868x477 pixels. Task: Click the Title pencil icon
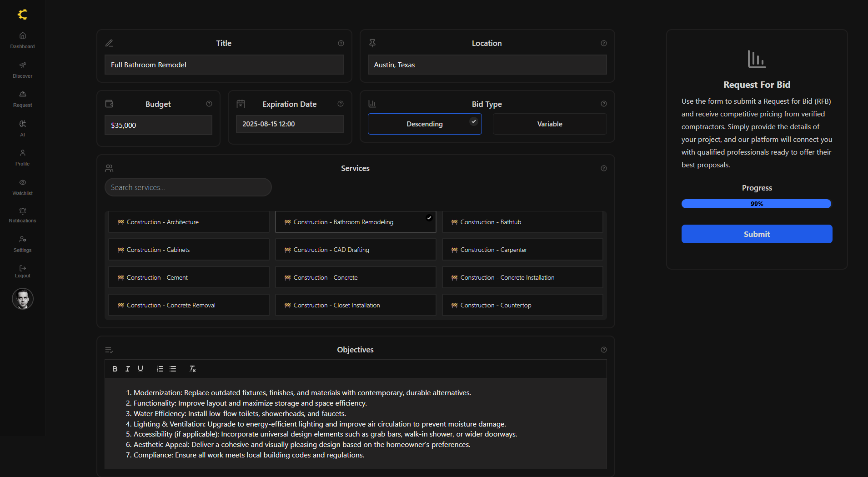109,43
